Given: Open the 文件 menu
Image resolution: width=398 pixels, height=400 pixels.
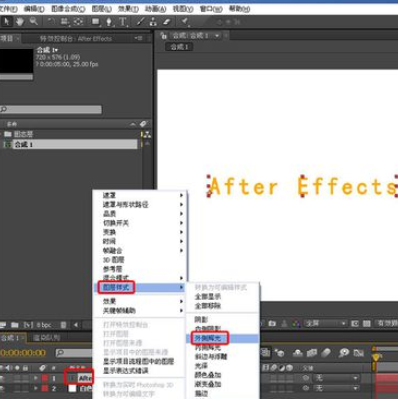Looking at the screenshot, I should click(9, 9).
